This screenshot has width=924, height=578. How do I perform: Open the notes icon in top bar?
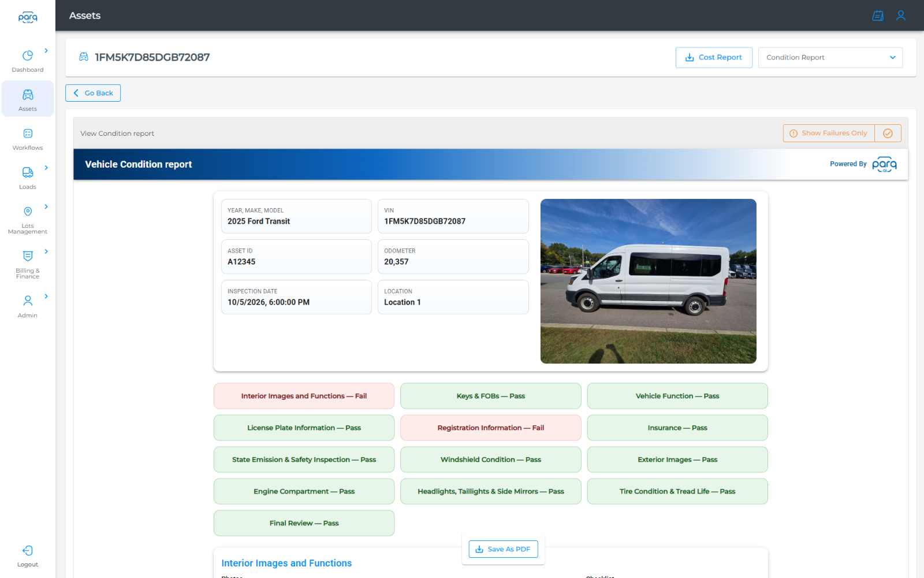coord(878,16)
